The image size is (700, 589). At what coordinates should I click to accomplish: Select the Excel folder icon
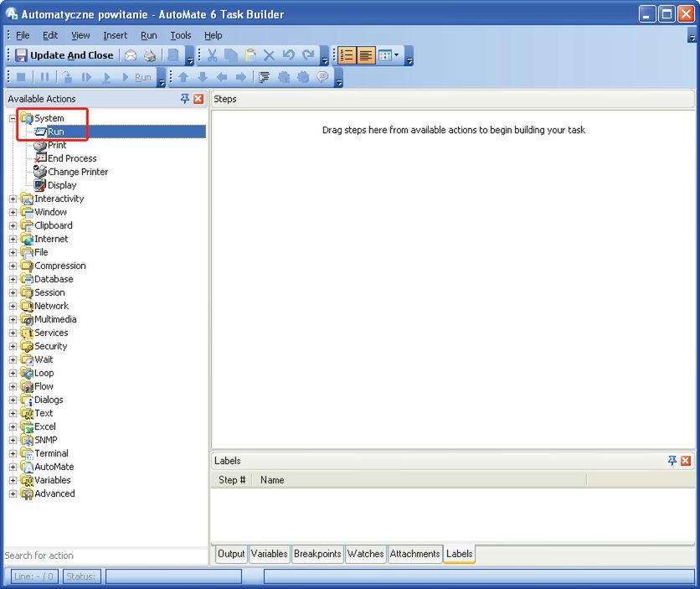point(27,427)
